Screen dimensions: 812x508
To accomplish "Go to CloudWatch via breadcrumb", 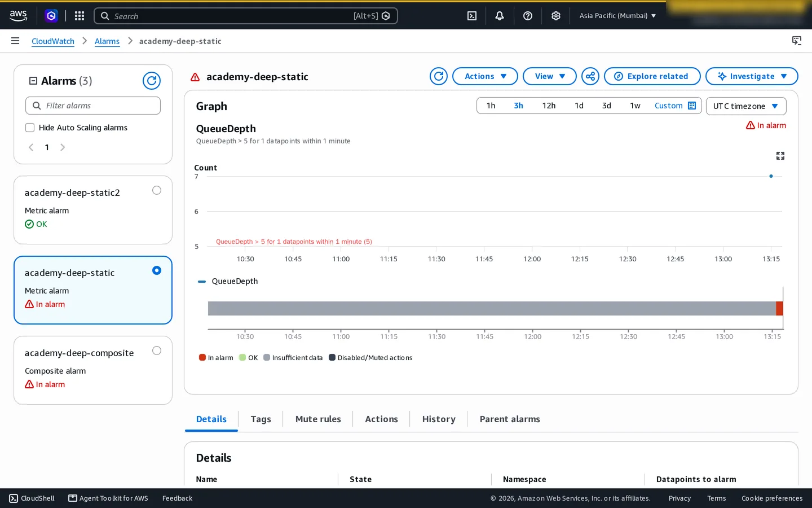I will [x=53, y=41].
